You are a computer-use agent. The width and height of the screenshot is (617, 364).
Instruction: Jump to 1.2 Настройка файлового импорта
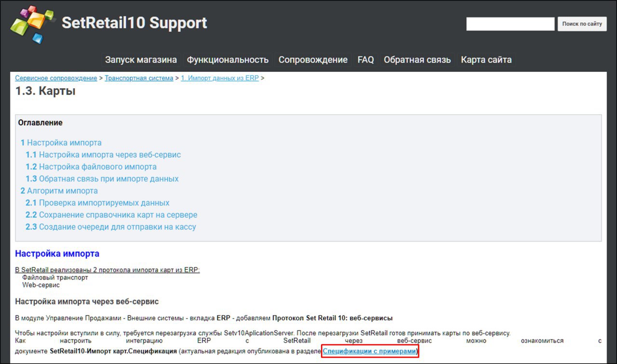tap(91, 167)
